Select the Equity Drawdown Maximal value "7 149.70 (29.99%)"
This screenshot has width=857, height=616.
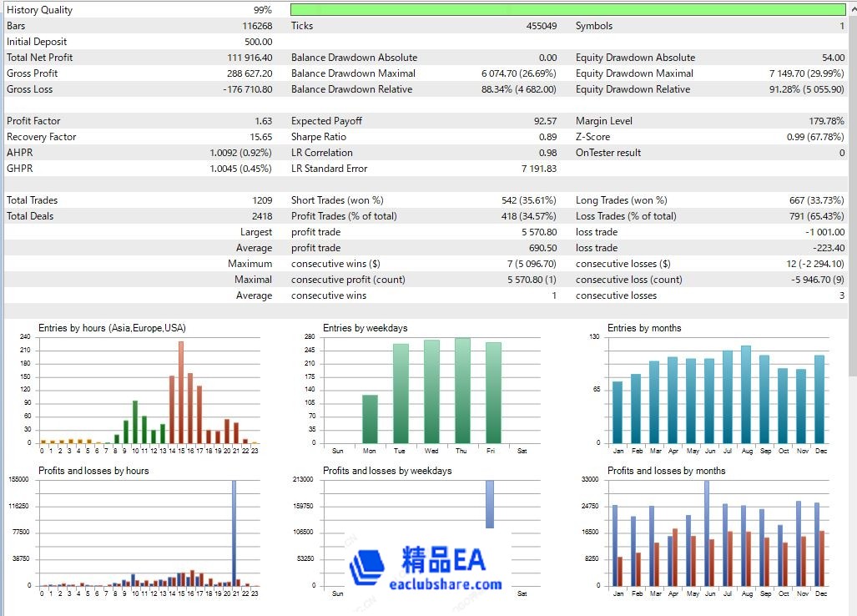pos(807,73)
